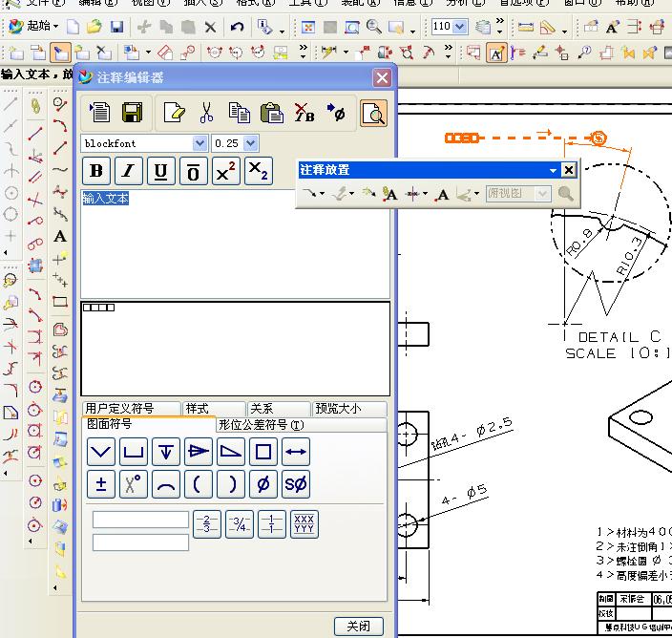This screenshot has width=672, height=638.
Task: Click the select next symbol icon
Action: click(336, 113)
